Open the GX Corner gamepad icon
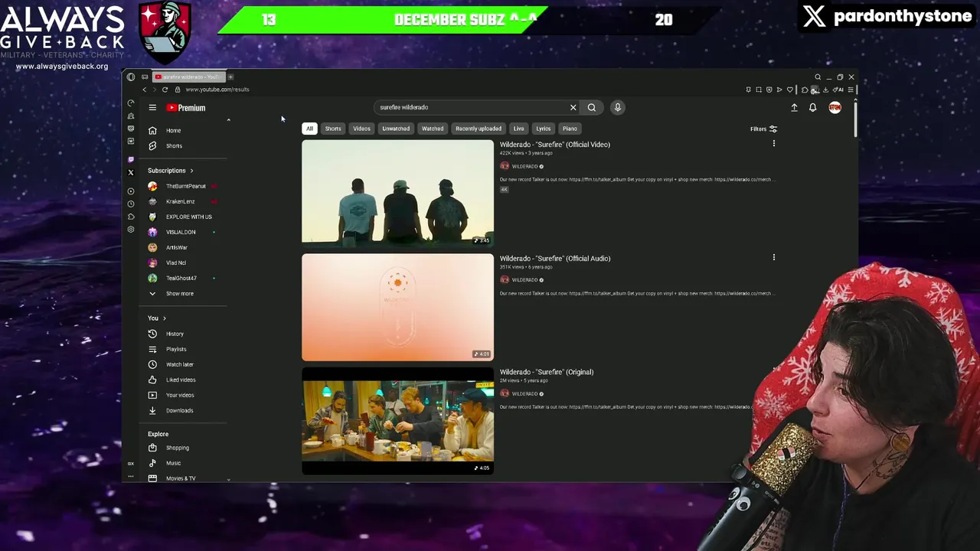The width and height of the screenshot is (980, 551). [x=145, y=77]
